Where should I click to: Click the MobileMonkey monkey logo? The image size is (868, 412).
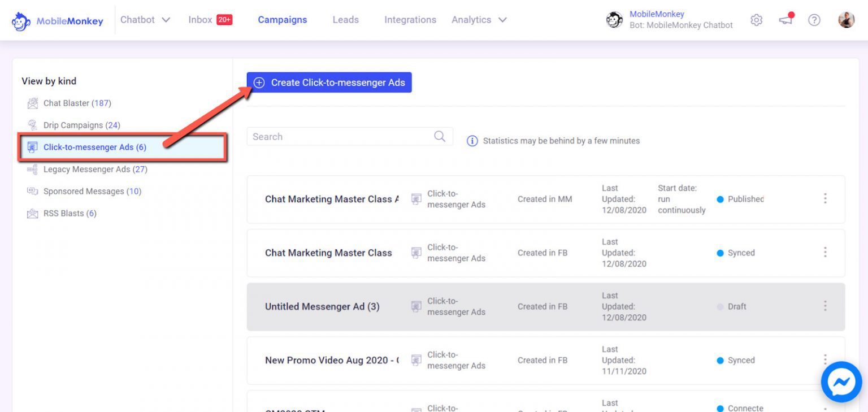(20, 20)
